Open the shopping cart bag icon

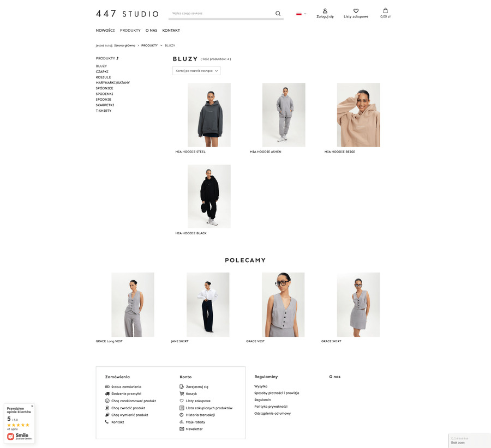click(x=385, y=11)
